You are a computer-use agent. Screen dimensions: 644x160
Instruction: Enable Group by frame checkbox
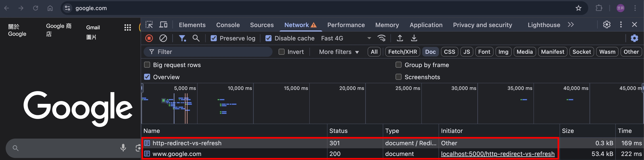399,65
